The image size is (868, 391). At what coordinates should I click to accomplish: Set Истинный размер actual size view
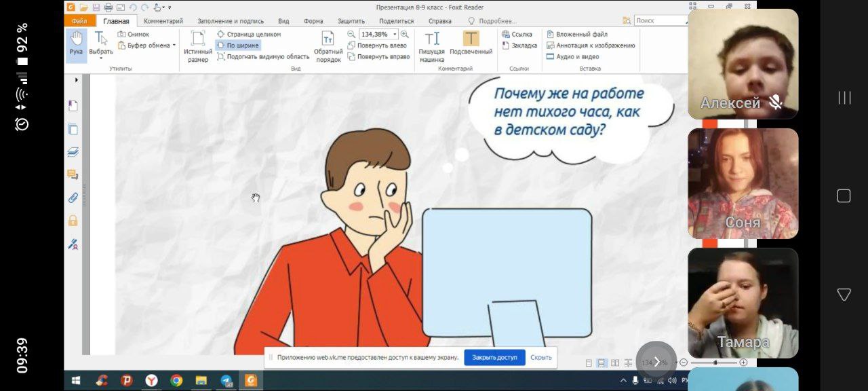click(197, 46)
